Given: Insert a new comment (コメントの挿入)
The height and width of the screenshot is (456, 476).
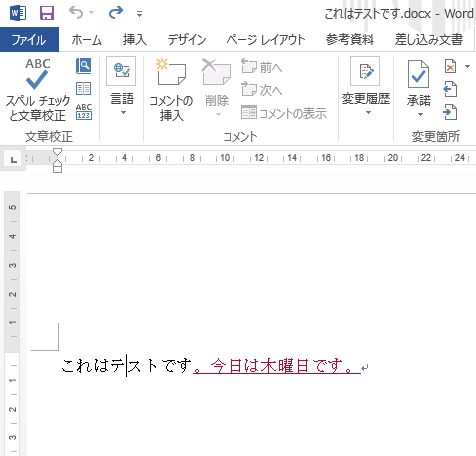Looking at the screenshot, I should 171,90.
